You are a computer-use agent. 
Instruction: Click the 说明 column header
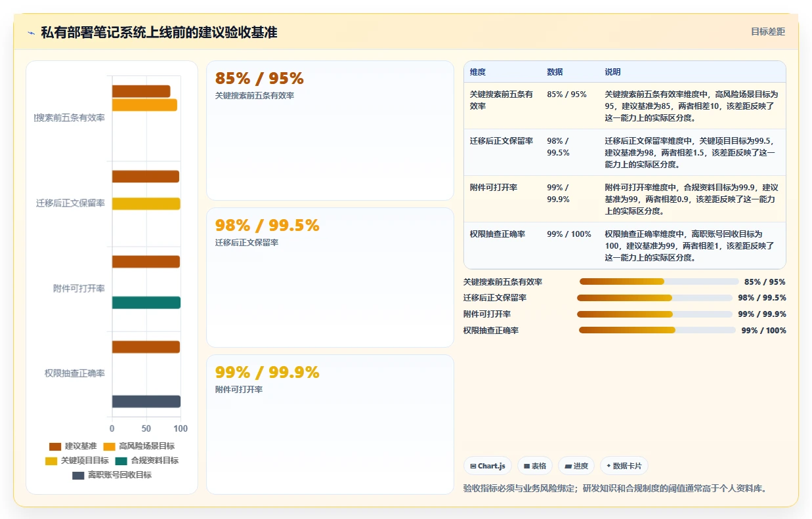point(612,72)
